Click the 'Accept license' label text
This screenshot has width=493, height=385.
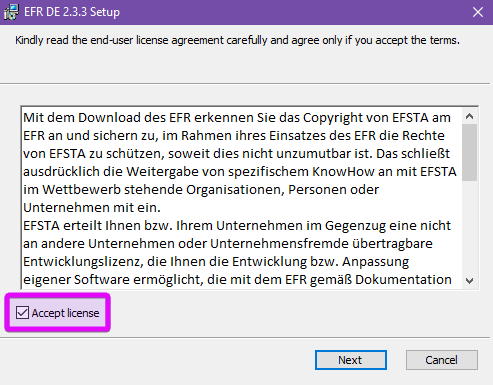click(x=66, y=313)
